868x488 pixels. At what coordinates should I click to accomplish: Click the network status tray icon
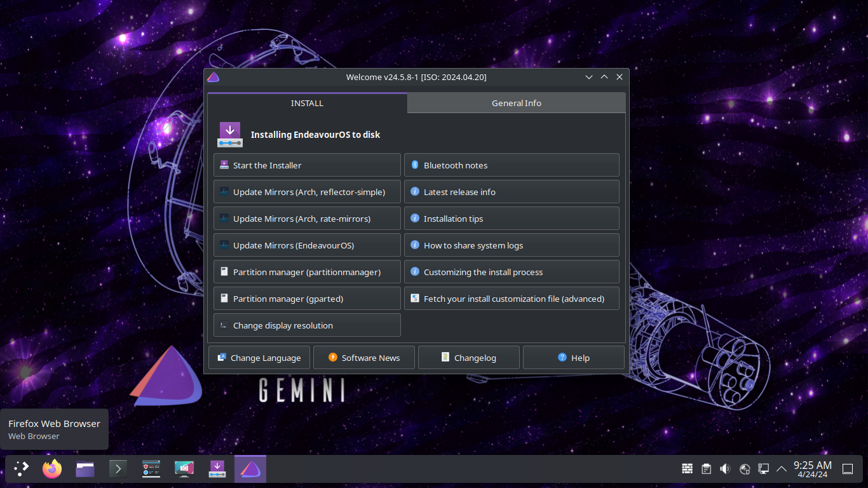(764, 469)
